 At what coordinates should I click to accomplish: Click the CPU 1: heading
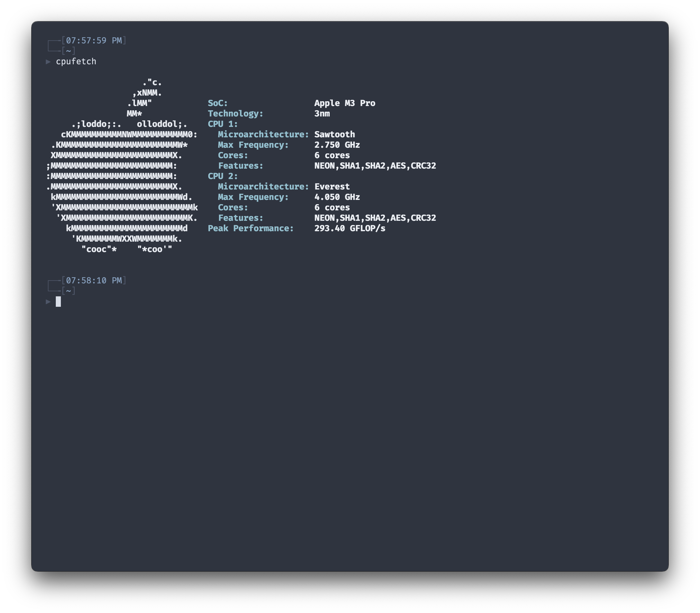tap(223, 124)
